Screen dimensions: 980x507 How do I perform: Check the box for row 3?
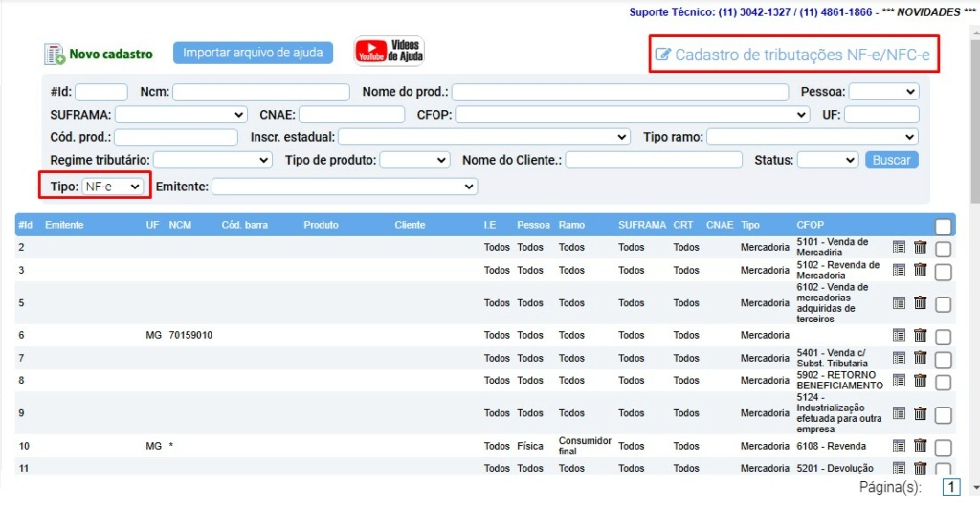[943, 273]
